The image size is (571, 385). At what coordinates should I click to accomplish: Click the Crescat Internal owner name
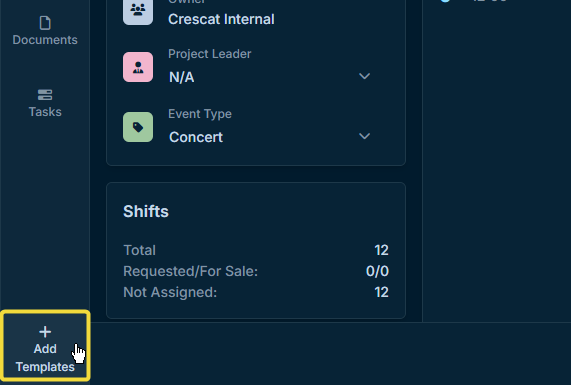point(221,19)
